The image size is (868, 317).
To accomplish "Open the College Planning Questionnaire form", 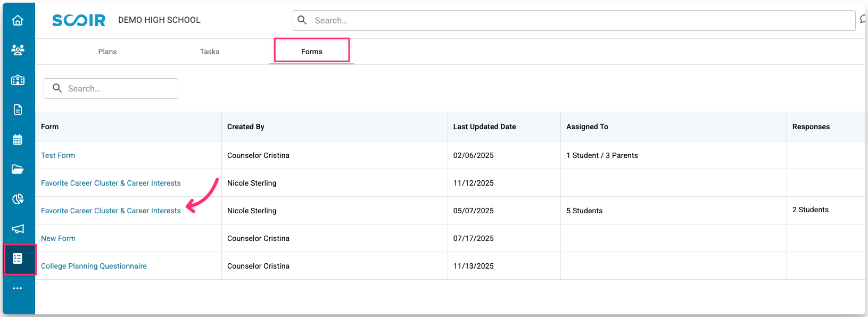I will click(94, 266).
